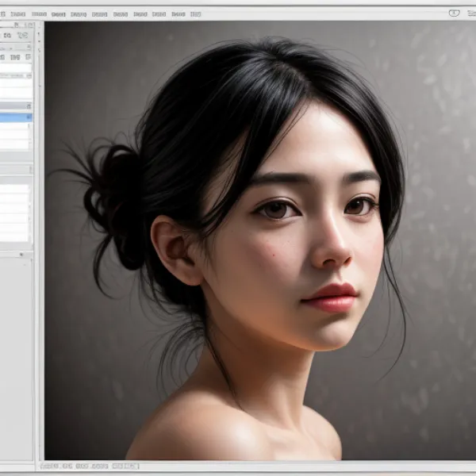Select the row directly below the blue row
Image resolution: width=476 pixels, height=476 pixels.
(x=13, y=126)
